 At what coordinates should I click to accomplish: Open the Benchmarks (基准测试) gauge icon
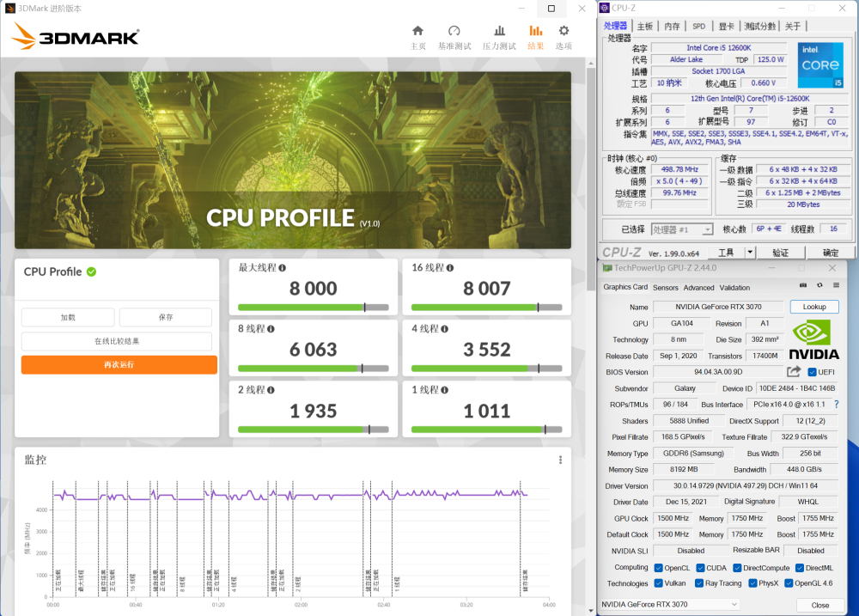tap(454, 32)
